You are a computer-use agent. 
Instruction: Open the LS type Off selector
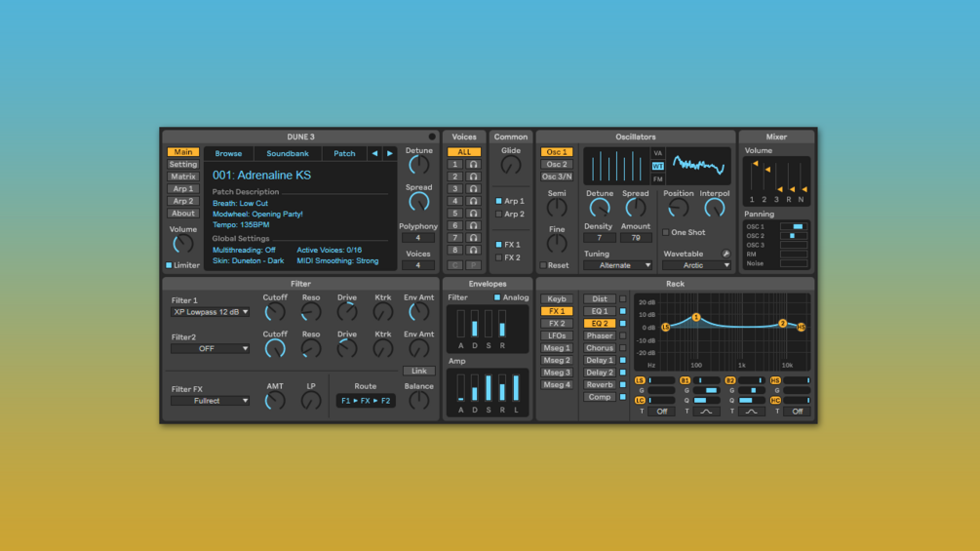point(661,412)
